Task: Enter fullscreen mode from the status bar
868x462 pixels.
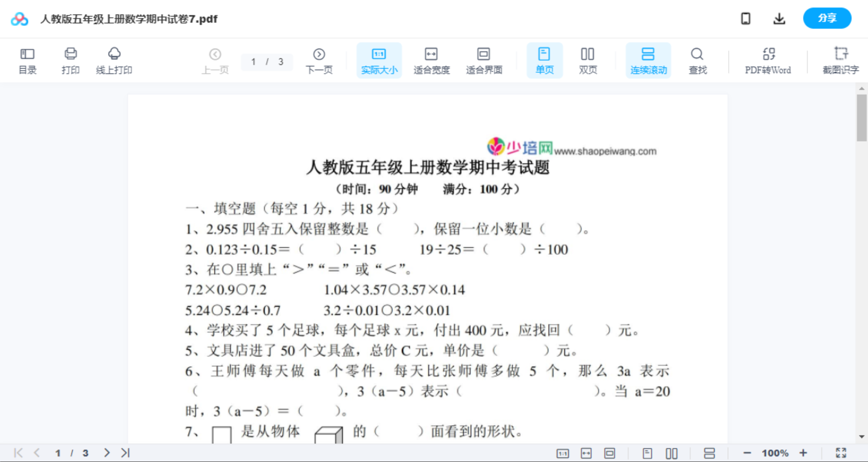Action: click(841, 452)
